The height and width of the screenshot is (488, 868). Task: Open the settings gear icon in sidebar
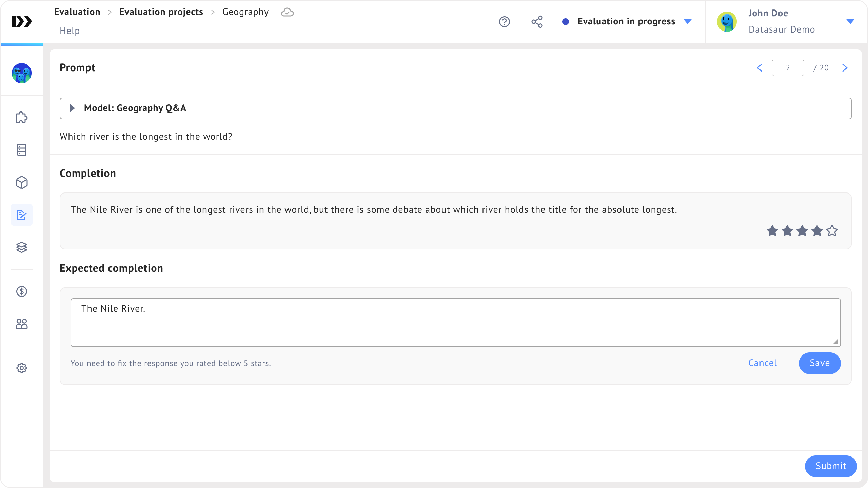coord(22,368)
